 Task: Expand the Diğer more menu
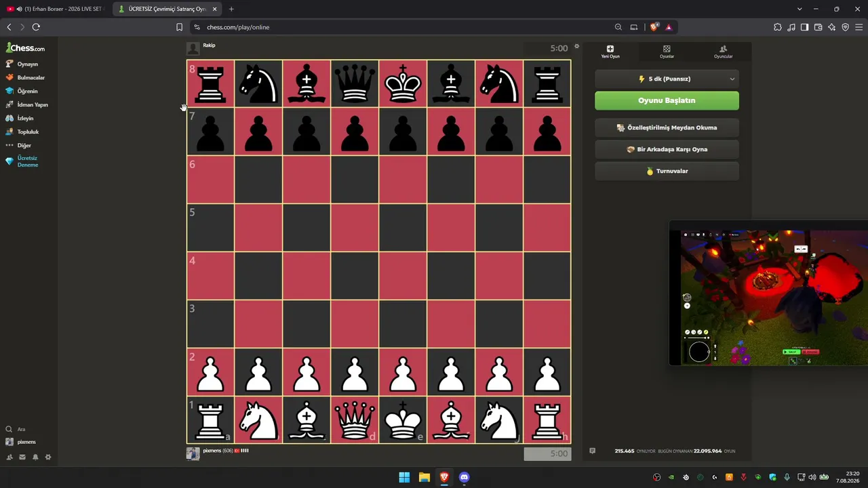click(x=18, y=145)
